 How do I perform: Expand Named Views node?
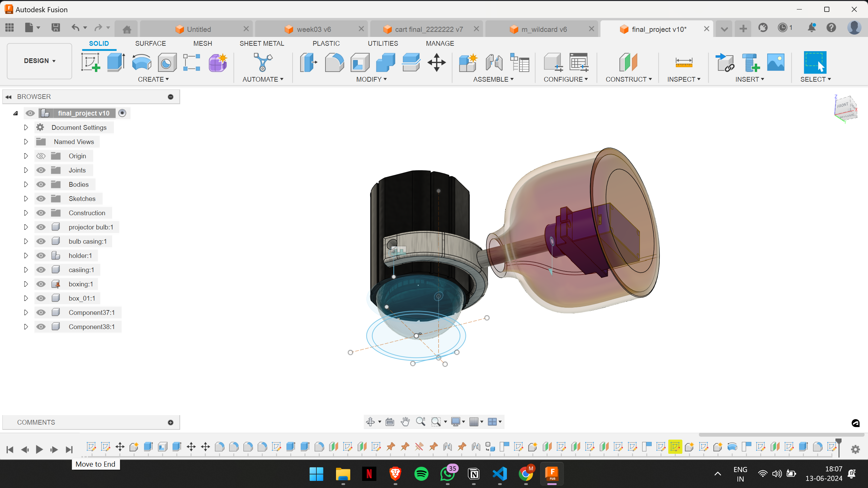[x=26, y=142]
